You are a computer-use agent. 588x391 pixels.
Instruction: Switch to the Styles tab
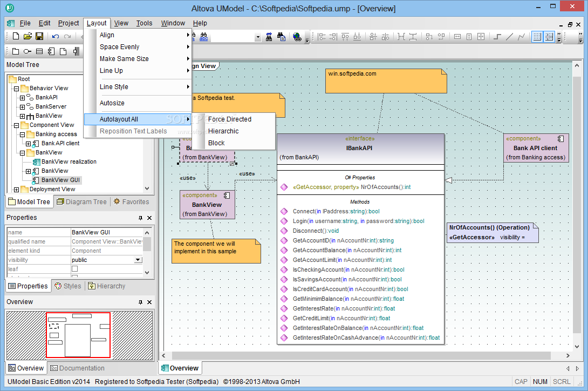pos(68,286)
